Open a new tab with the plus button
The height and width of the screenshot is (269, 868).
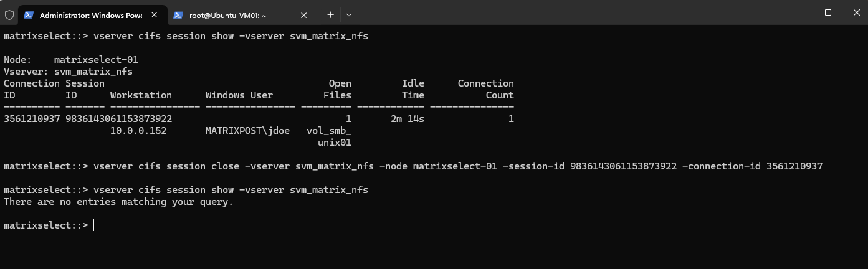tap(330, 14)
